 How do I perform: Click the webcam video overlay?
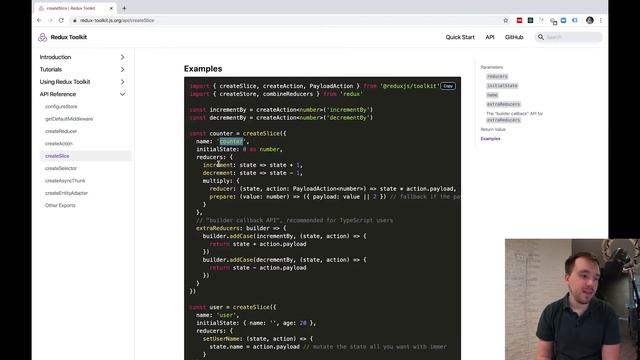[x=572, y=299]
